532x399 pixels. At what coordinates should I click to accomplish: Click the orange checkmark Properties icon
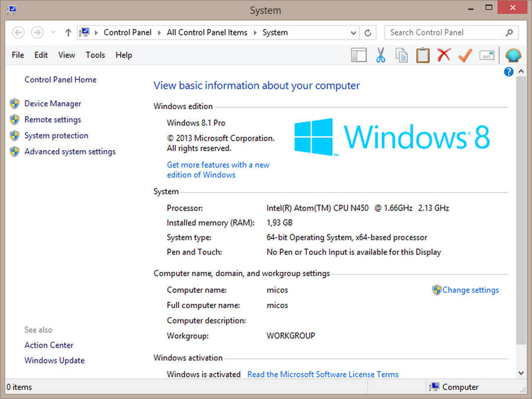tap(465, 55)
